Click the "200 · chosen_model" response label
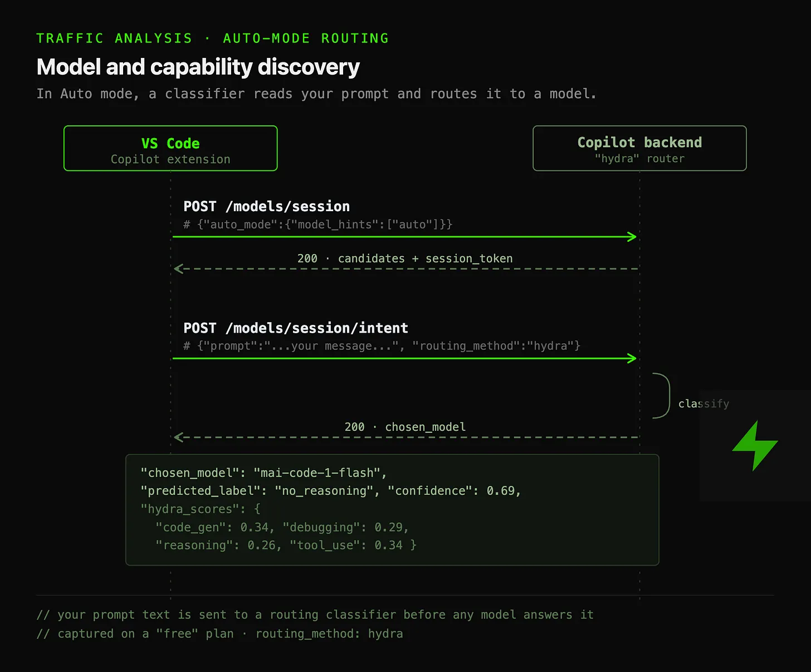 405,427
